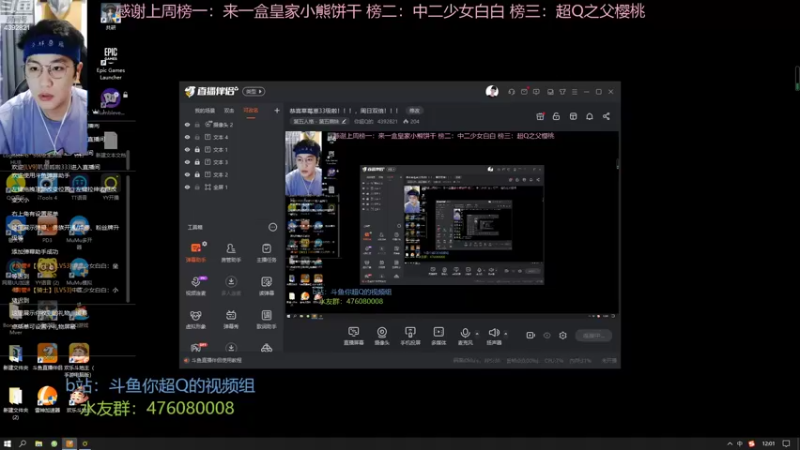Add a 摄像头 camera source

[382, 336]
